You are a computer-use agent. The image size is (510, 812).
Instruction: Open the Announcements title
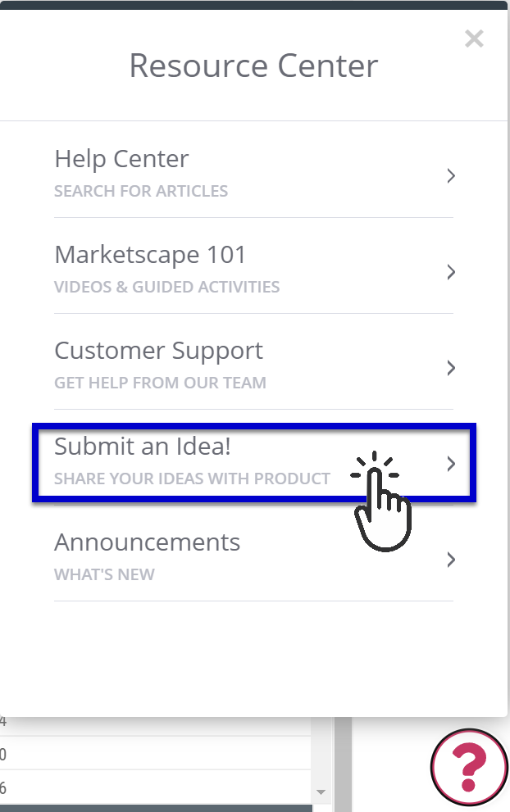(148, 542)
